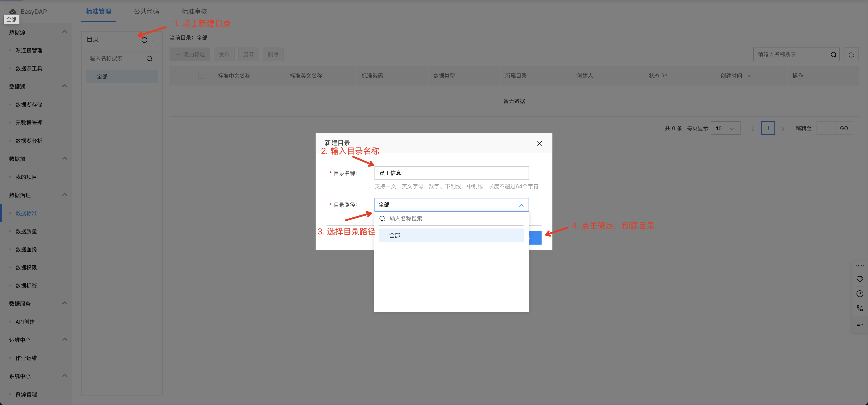Screen dimensions: 868x405
Task: Switch to 公共代码 tab
Action: click(146, 12)
